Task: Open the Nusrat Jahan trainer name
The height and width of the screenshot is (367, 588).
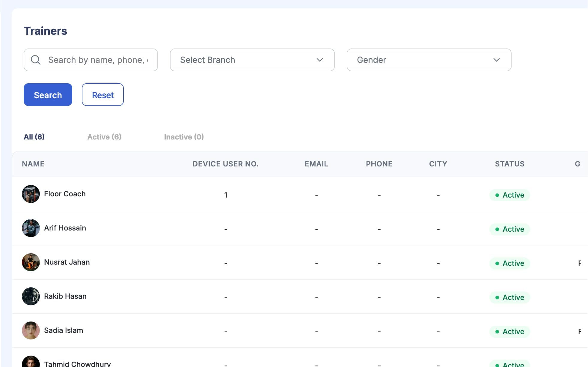Action: click(67, 262)
